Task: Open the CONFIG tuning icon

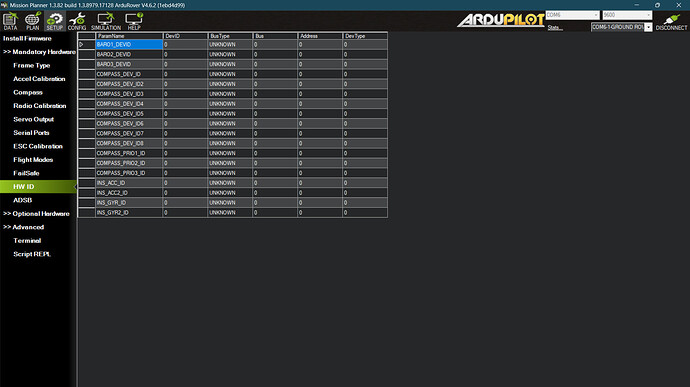Action: [77, 21]
